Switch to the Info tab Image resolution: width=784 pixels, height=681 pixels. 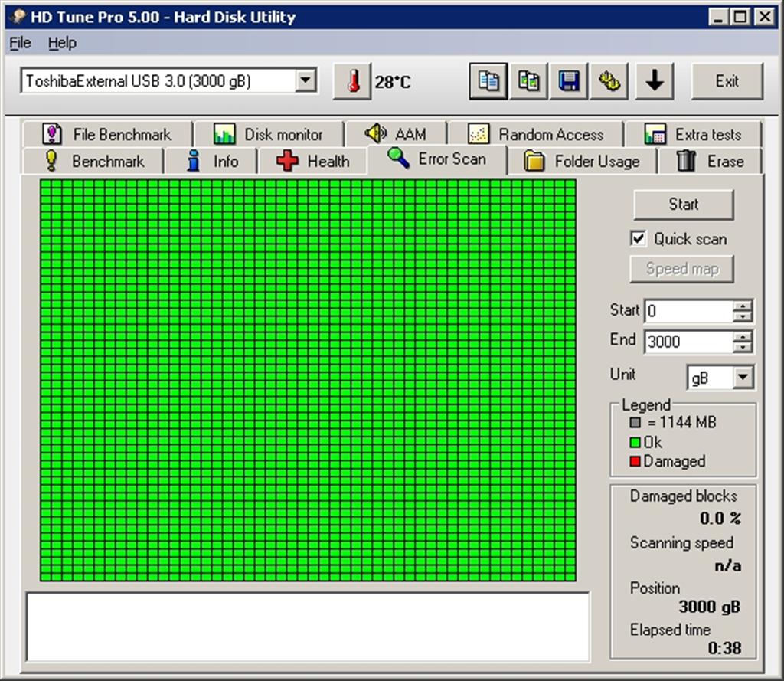tap(211, 161)
